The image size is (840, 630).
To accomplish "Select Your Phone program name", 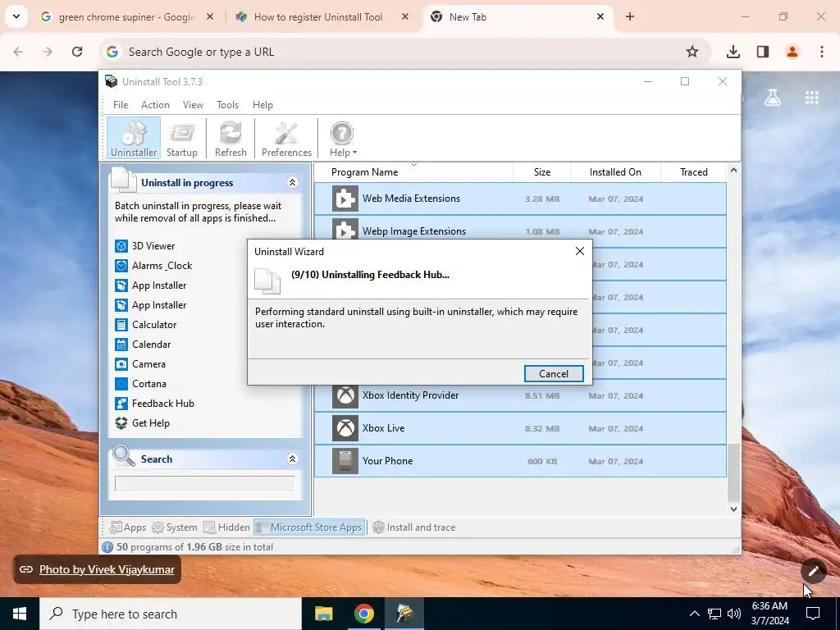I will [387, 461].
